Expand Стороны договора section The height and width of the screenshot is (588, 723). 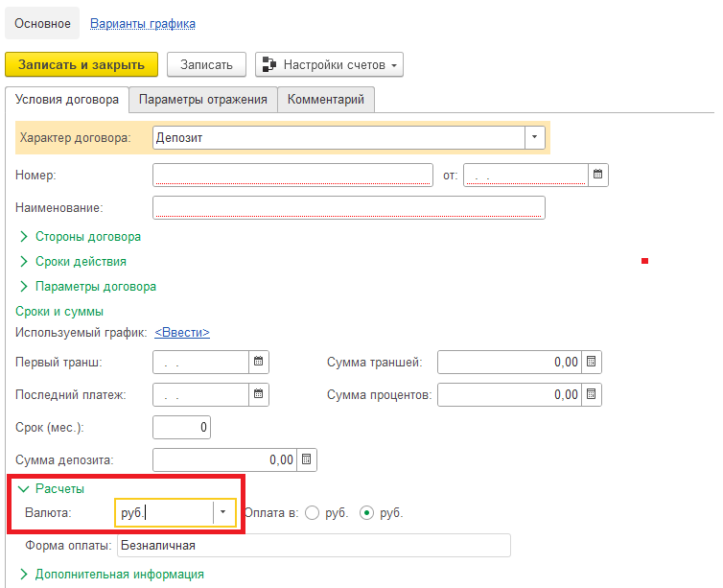click(80, 237)
